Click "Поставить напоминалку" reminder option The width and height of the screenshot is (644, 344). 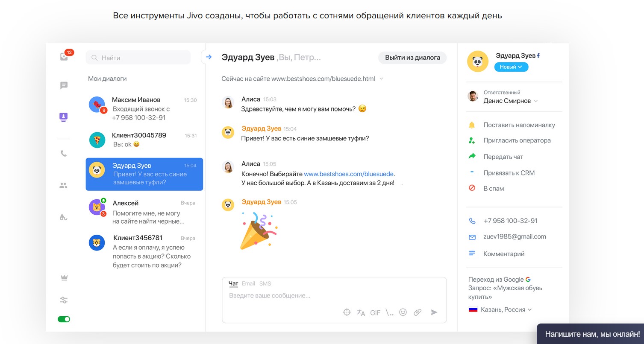(519, 125)
